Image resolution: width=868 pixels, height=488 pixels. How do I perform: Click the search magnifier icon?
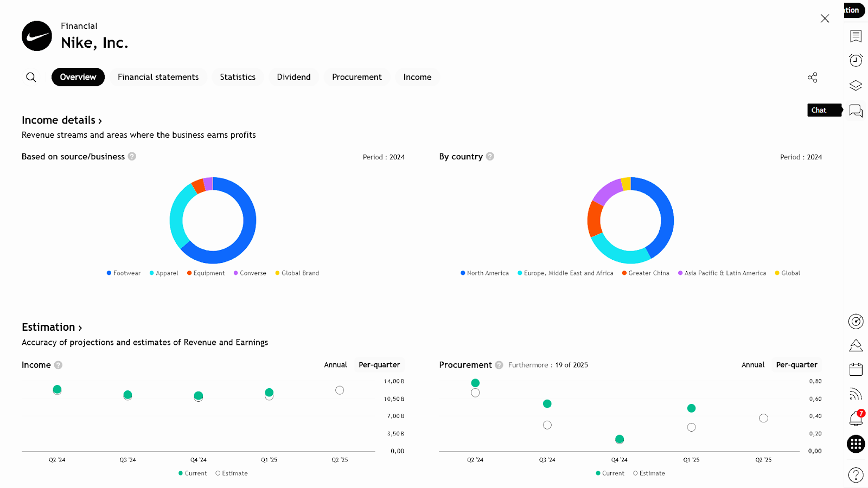coord(31,77)
